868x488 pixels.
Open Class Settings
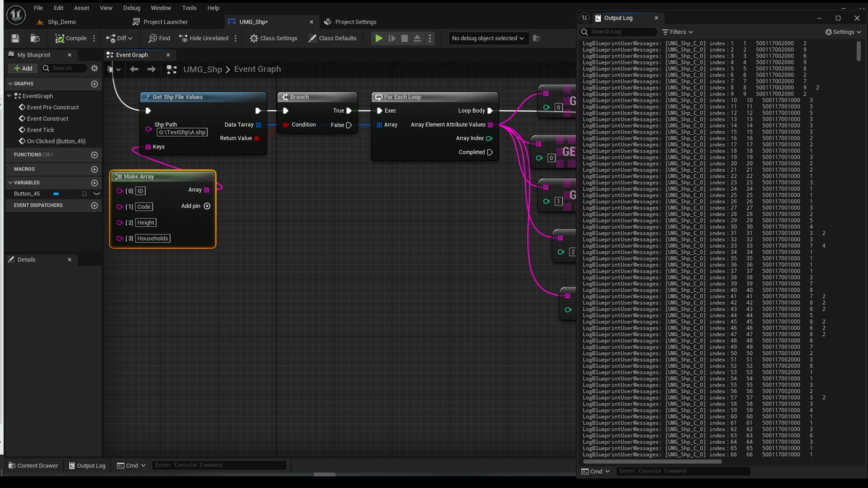click(x=273, y=39)
